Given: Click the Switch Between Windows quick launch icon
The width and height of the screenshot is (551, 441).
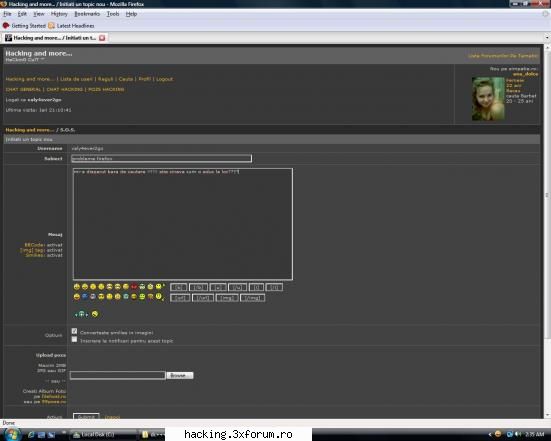Looking at the screenshot, I should click(52, 435).
